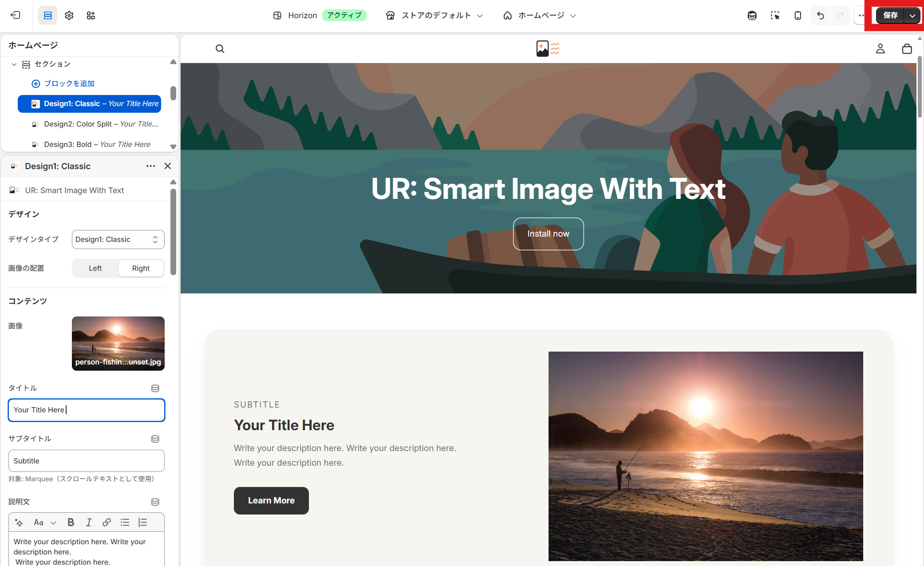Click ブロックを追加 to add a block
This screenshot has height=566, width=924.
tap(63, 83)
